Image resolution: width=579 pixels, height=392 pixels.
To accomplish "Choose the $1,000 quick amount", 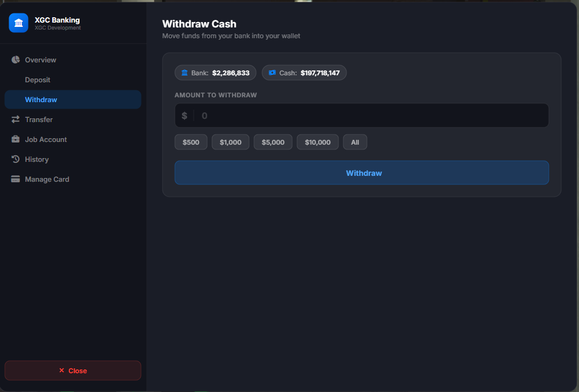I will (230, 142).
